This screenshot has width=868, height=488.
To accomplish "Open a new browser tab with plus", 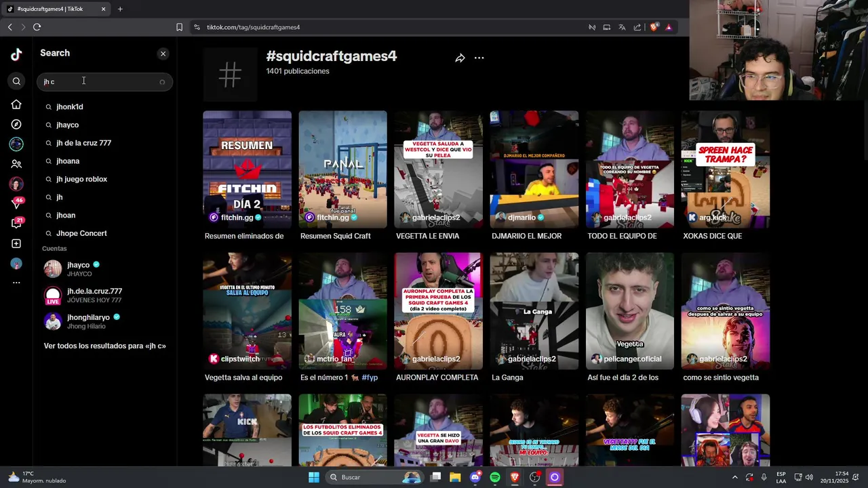I will point(120,9).
